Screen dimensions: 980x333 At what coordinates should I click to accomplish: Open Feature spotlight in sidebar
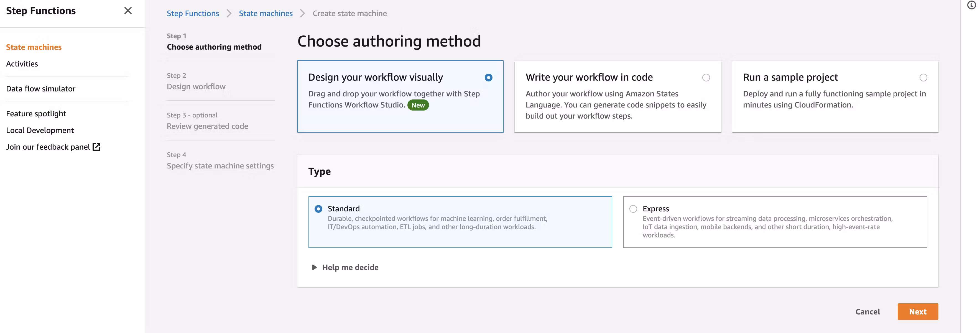36,114
